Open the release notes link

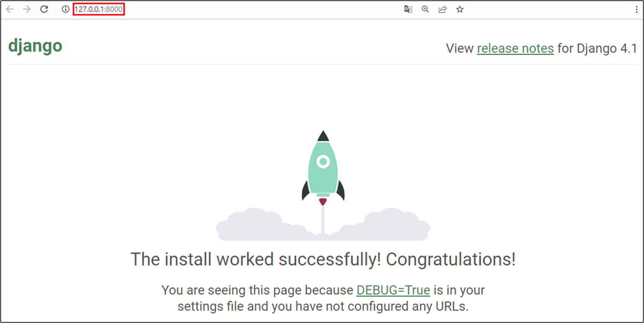click(x=515, y=48)
